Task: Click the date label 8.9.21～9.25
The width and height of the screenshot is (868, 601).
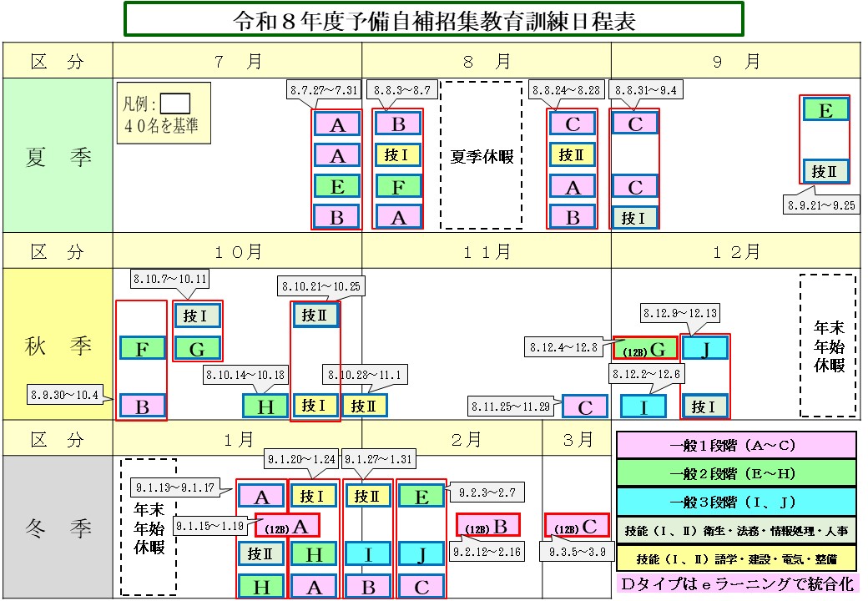Action: (821, 205)
